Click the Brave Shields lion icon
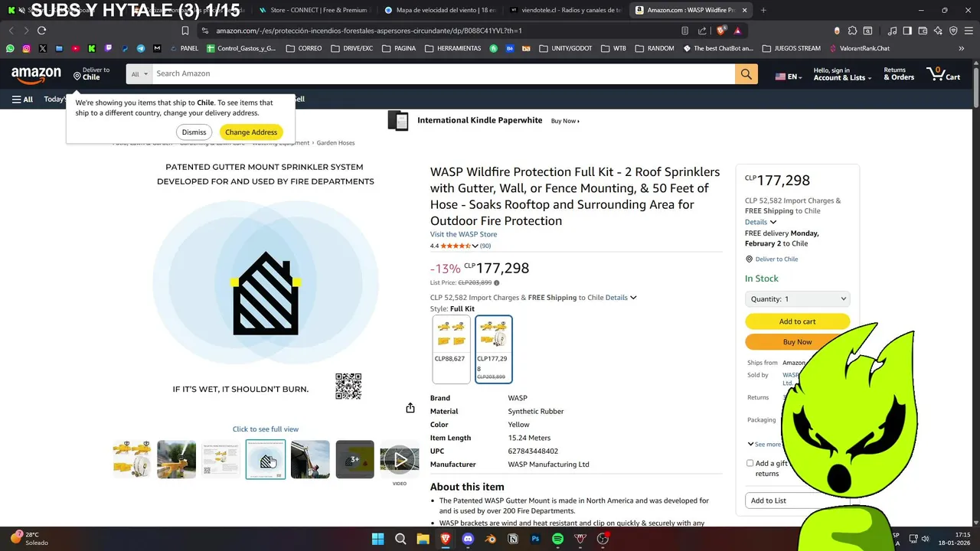The image size is (980, 551). (x=720, y=31)
